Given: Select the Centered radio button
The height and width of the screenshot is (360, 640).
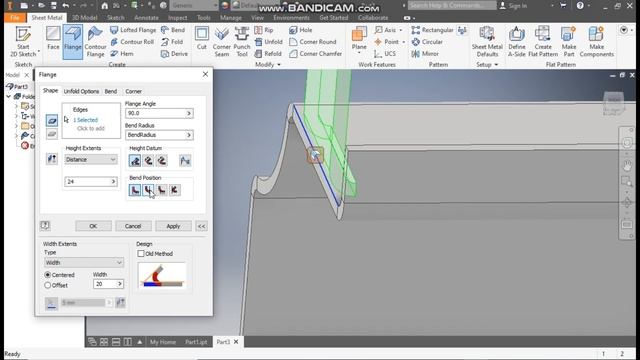Looking at the screenshot, I should click(48, 275).
